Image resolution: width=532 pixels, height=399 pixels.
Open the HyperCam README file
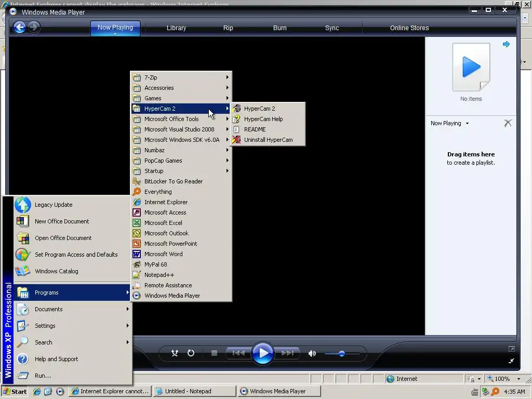268,129
